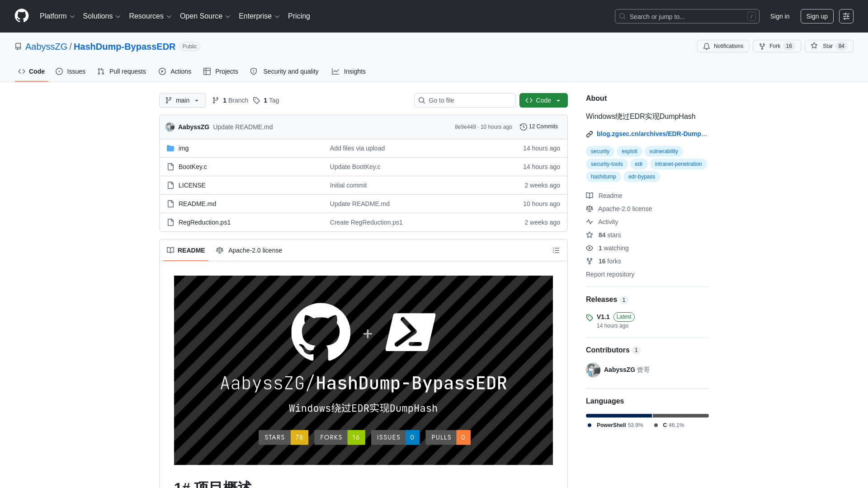Go to the GitHub homepage logo
The width and height of the screenshot is (868, 488).
click(x=22, y=16)
